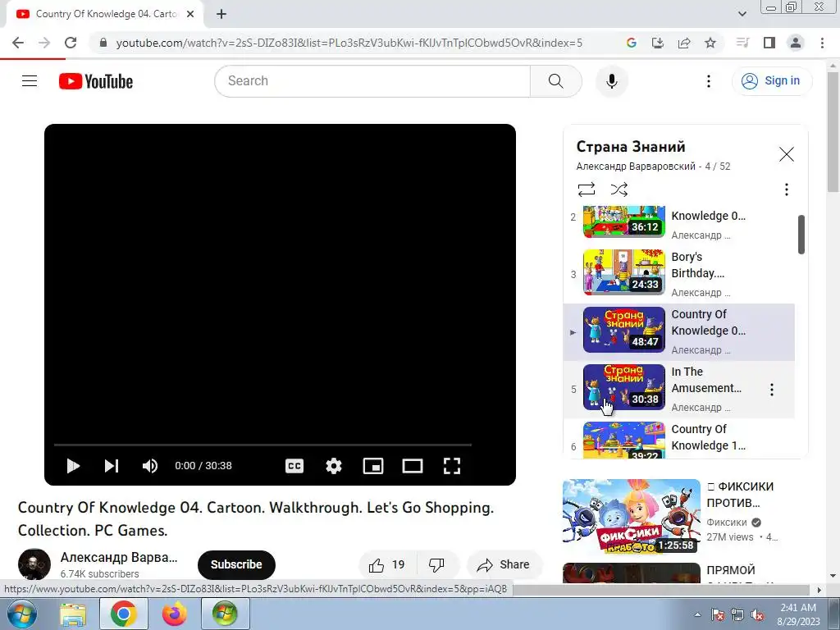Toggle loop playlist
The height and width of the screenshot is (630, 840).
tap(587, 189)
